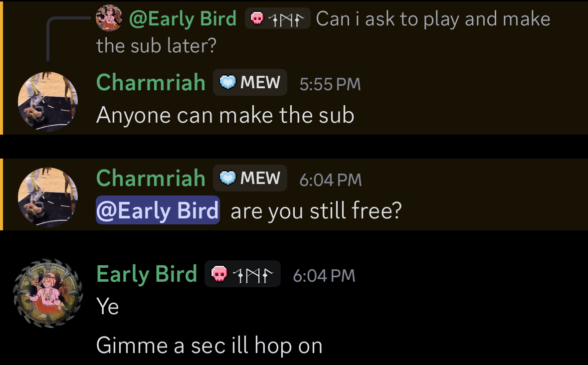This screenshot has height=365, width=588.
Task: Open Charmriah's avatar on 6:04 PM message
Action: 48,197
